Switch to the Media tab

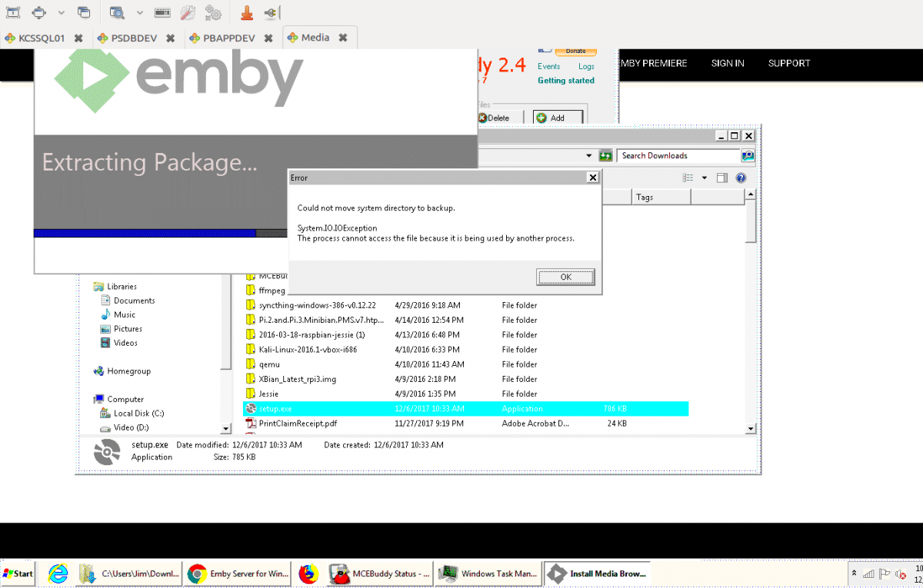[x=317, y=36]
